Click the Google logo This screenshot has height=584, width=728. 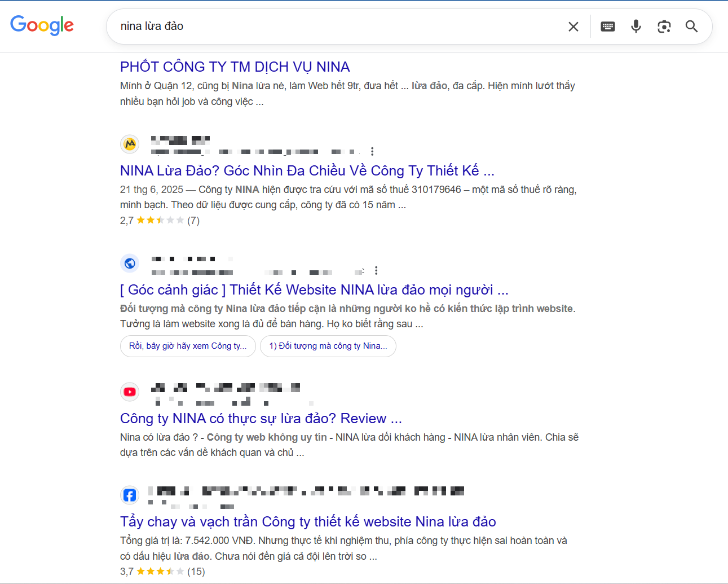(42, 25)
